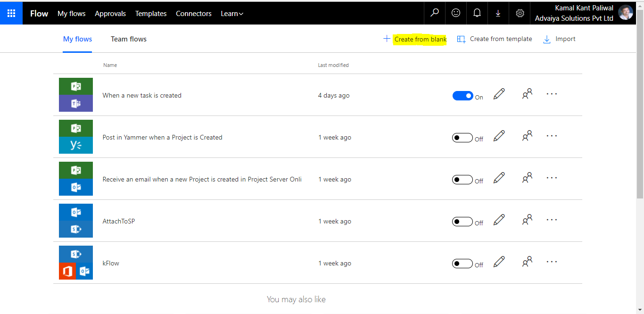Edit the AttachToSP flow via pencil

pos(499,220)
